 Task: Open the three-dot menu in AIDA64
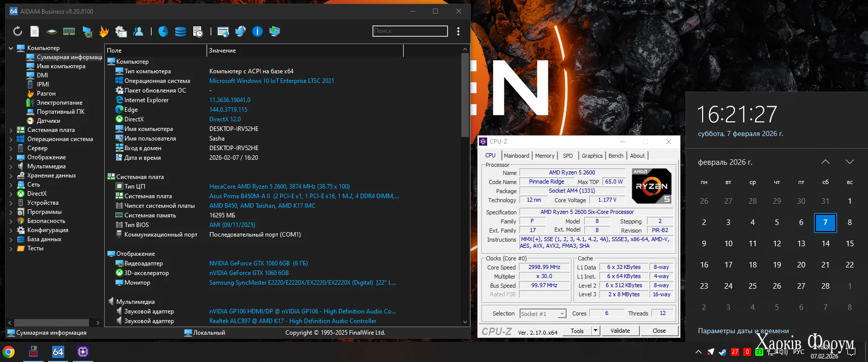coord(458,31)
